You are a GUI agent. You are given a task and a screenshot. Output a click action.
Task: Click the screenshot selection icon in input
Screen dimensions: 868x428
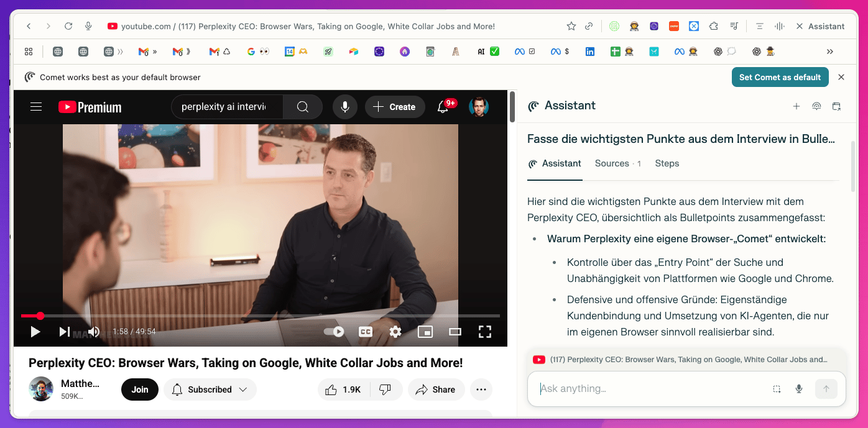(x=777, y=389)
